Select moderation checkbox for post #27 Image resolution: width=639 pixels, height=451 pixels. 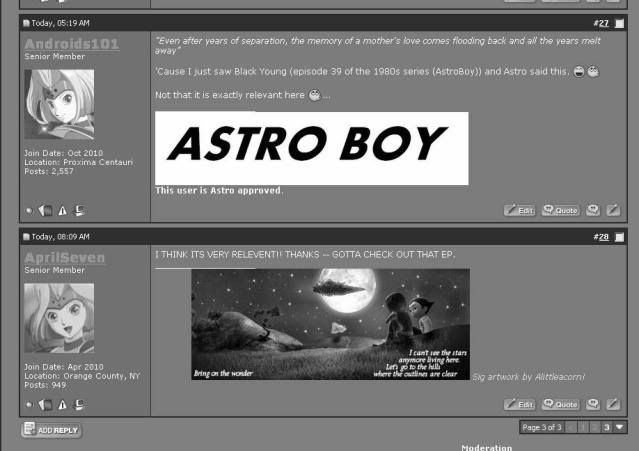pos(619,23)
